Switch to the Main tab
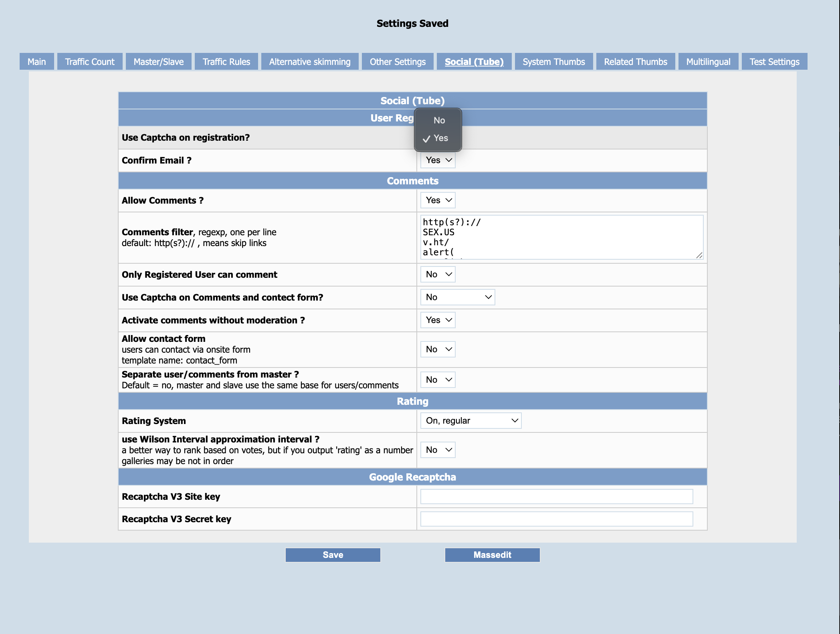The height and width of the screenshot is (634, 840). pyautogui.click(x=37, y=62)
